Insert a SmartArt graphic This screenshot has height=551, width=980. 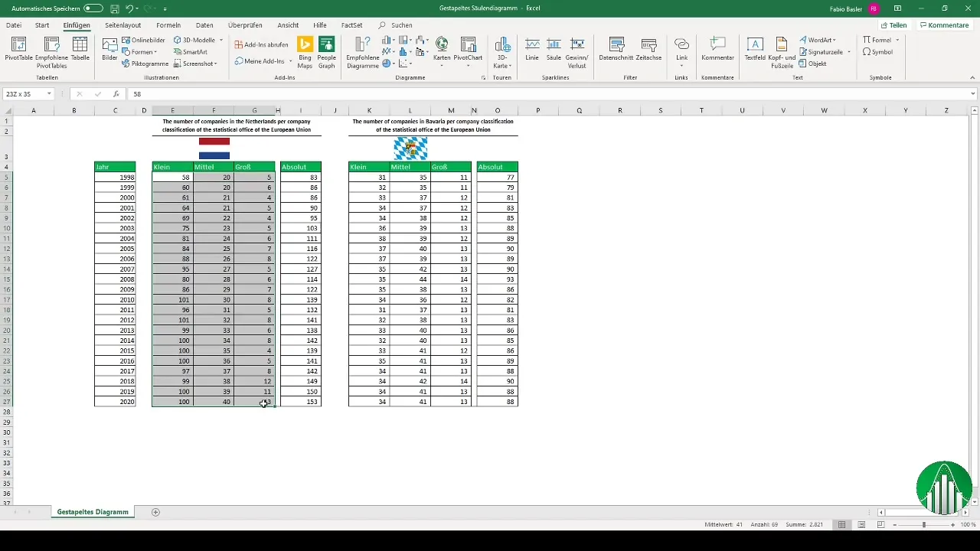190,52
